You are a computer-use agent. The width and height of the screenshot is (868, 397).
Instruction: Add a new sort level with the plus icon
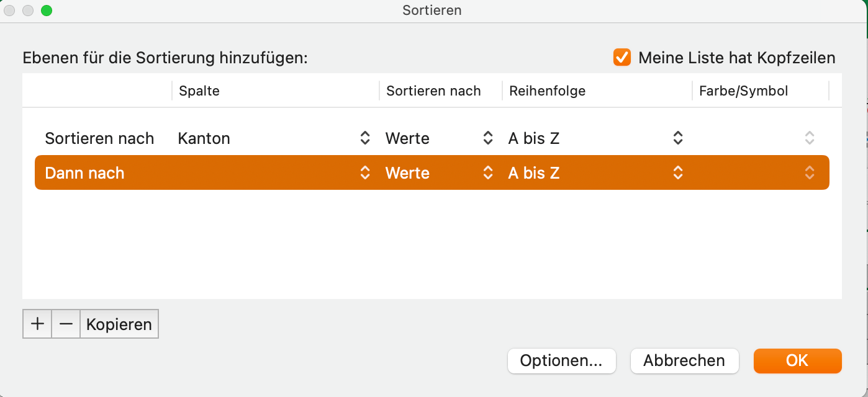point(37,323)
